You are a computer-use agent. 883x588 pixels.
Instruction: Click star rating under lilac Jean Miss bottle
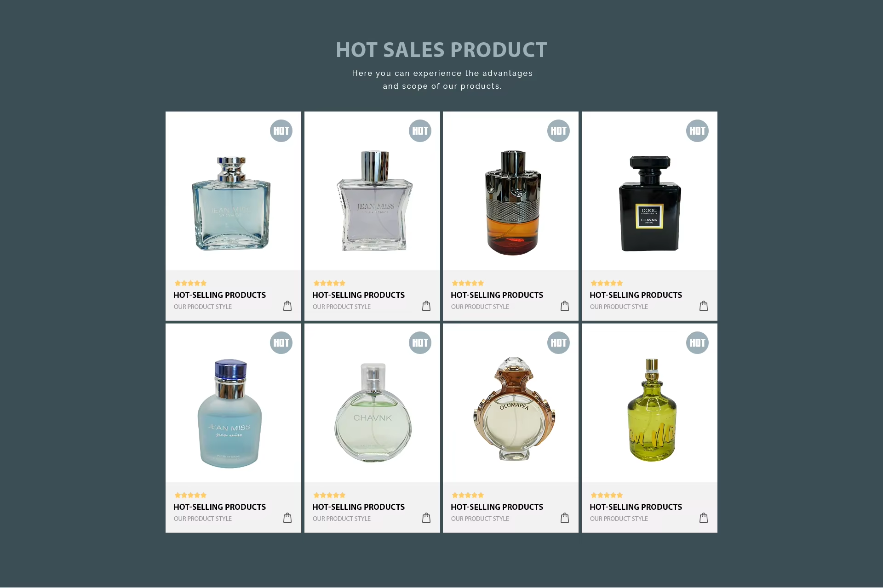click(x=329, y=283)
